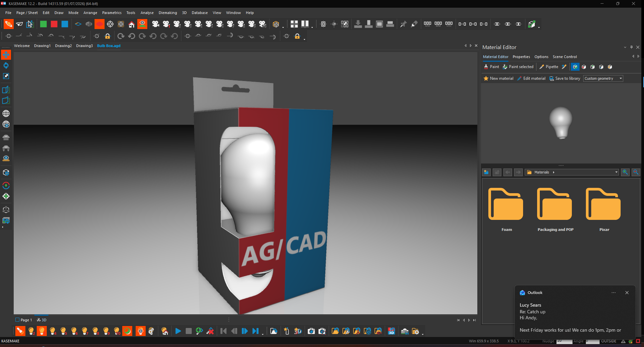The image size is (644, 347).
Task: Click the camera snapshot icon in the bottom toolbar
Action: [x=311, y=331]
